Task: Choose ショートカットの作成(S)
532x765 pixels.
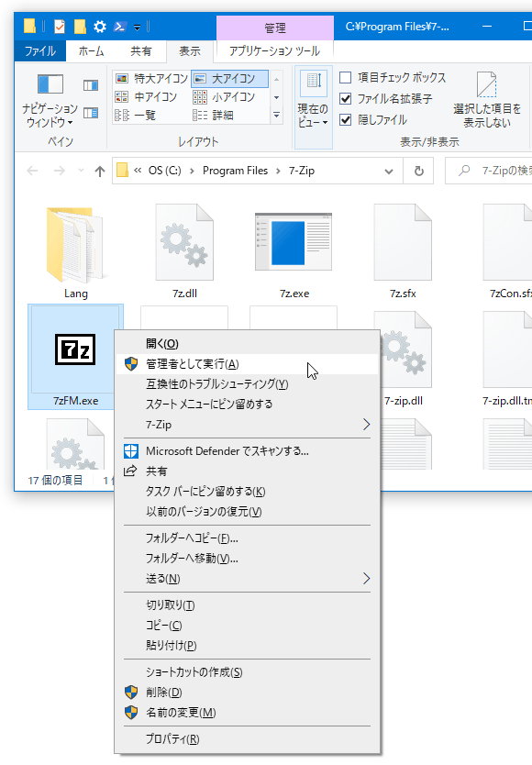Action: (x=248, y=672)
